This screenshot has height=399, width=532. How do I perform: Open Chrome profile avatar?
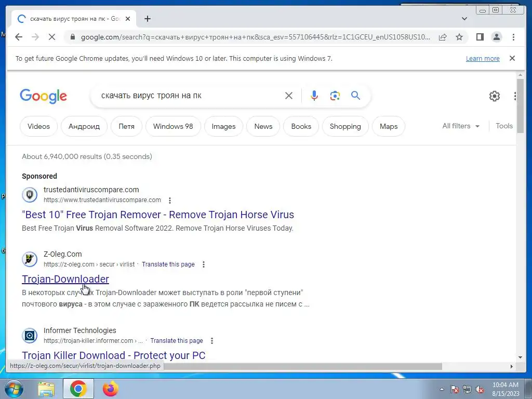point(496,37)
